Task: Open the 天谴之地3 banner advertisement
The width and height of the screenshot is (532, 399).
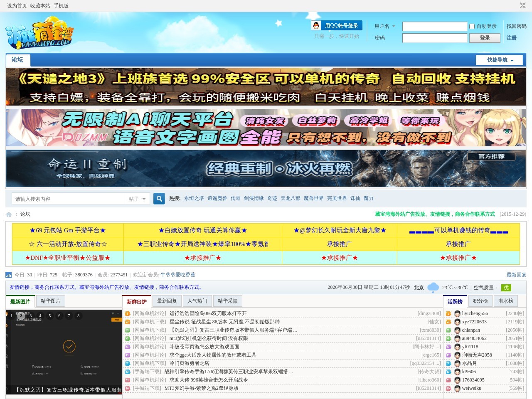Action: 266,87
